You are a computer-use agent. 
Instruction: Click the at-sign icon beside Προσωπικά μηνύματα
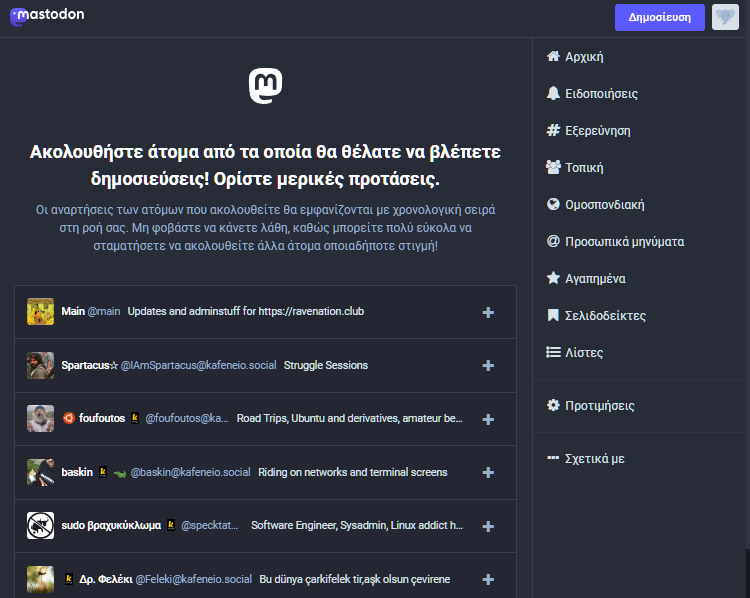pos(553,241)
